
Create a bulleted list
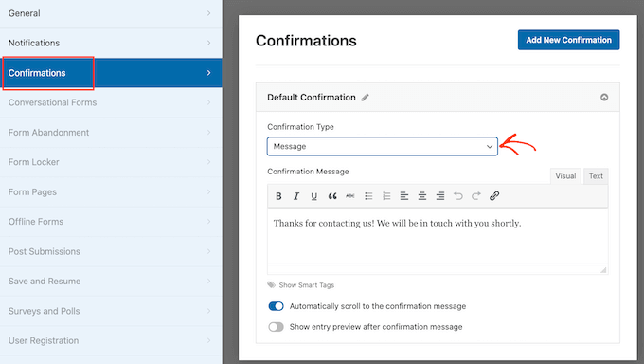[x=368, y=196]
